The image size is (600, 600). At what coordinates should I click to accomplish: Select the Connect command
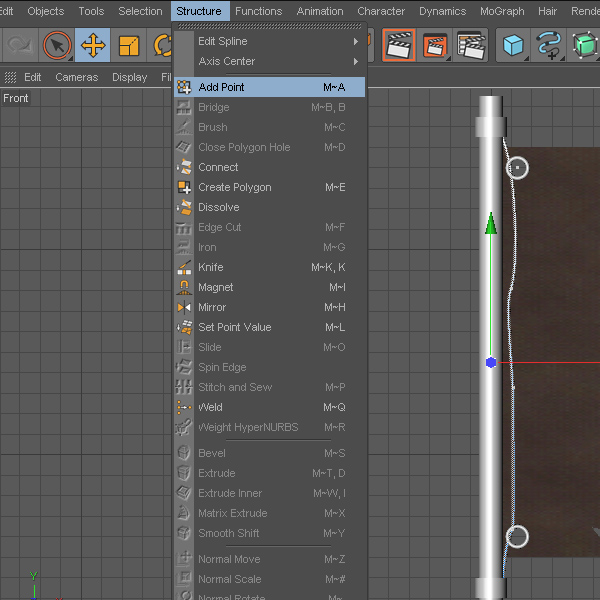point(269,167)
